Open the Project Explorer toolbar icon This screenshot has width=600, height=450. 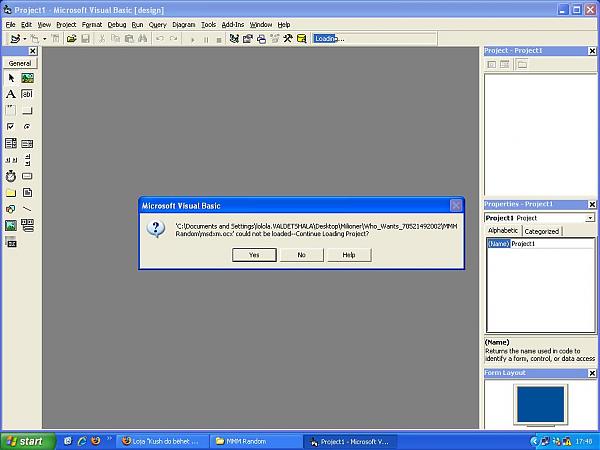tap(234, 39)
